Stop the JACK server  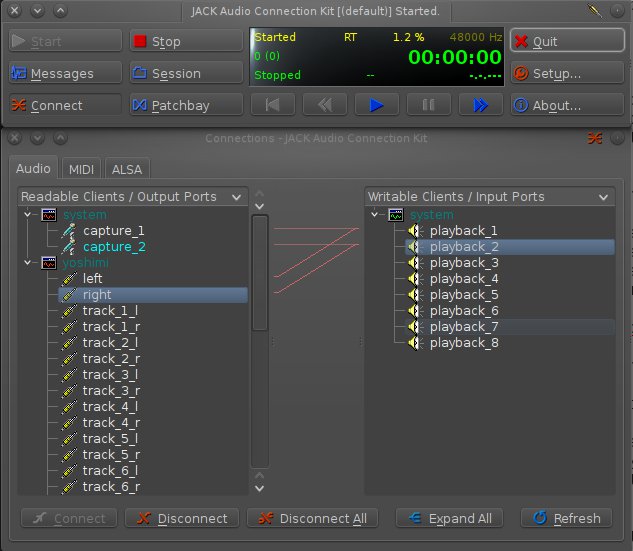[x=184, y=42]
